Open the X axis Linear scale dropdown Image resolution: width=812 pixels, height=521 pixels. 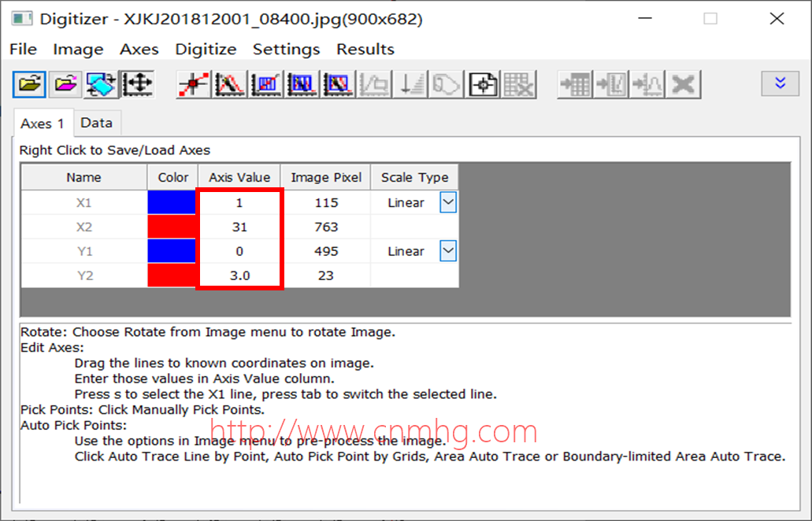pos(447,203)
